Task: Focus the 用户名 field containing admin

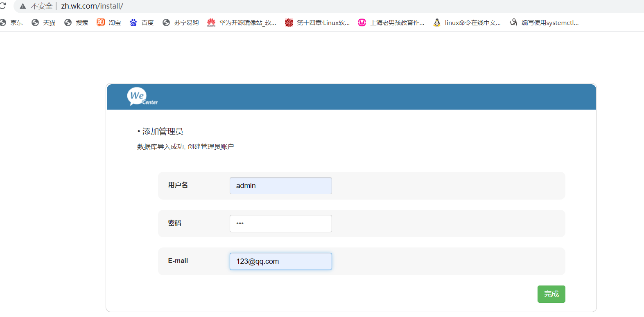Action: [x=281, y=186]
